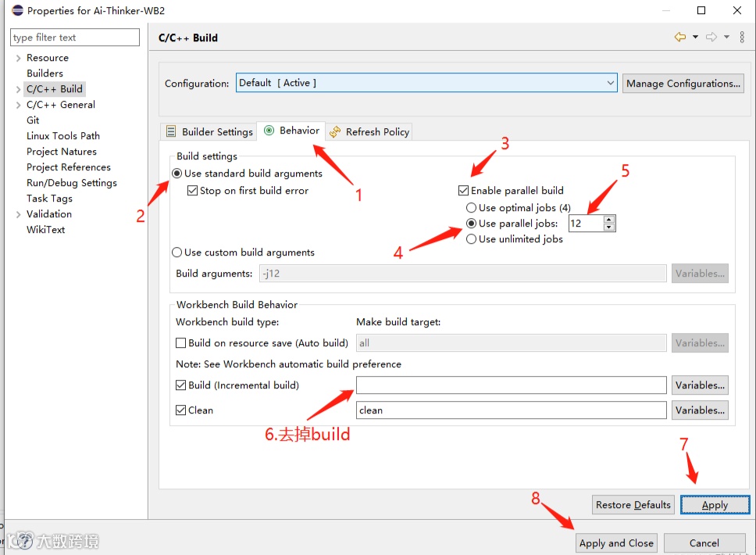Screen dimensions: 756x555
Task: Select Linux Tools Path entry
Action: tap(63, 136)
